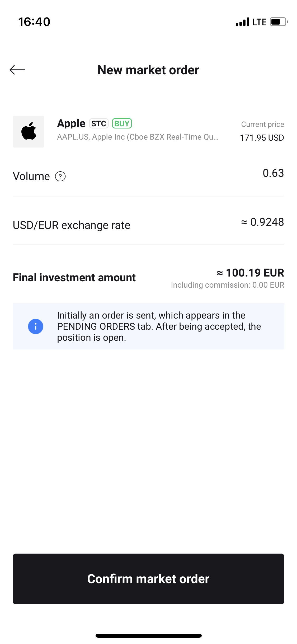
Task: Tap the cellular signal strength icon
Action: pos(242,22)
